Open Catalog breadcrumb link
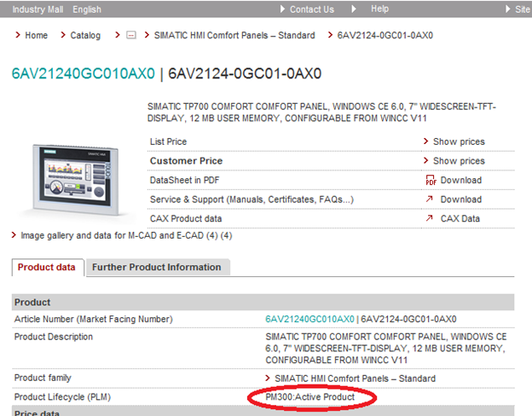This screenshot has width=532, height=416. coord(85,35)
